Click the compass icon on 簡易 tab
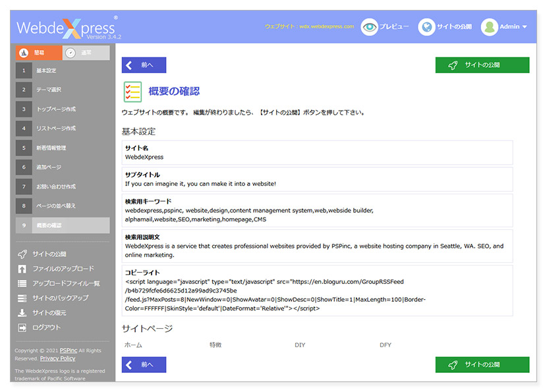This screenshot has width=547, height=392. [x=24, y=53]
